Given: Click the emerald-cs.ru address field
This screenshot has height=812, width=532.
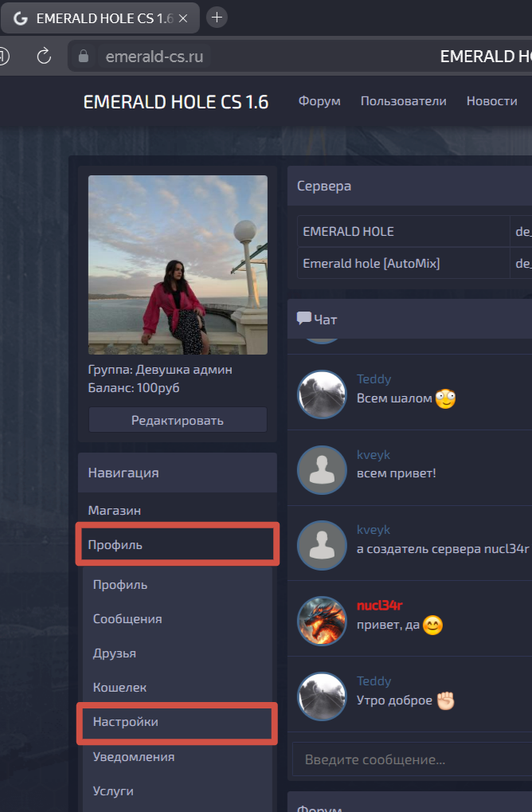Looking at the screenshot, I should pos(155,56).
